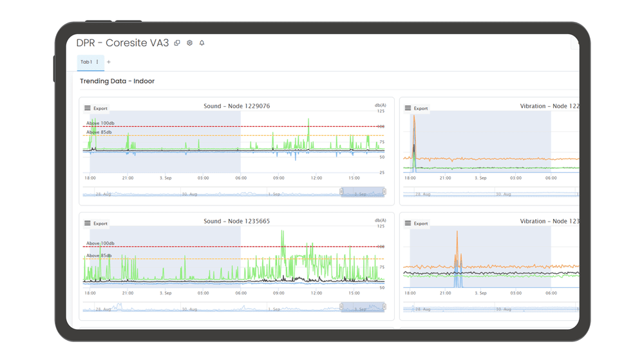Open Export menu on top Vibration chart

pyautogui.click(x=417, y=108)
